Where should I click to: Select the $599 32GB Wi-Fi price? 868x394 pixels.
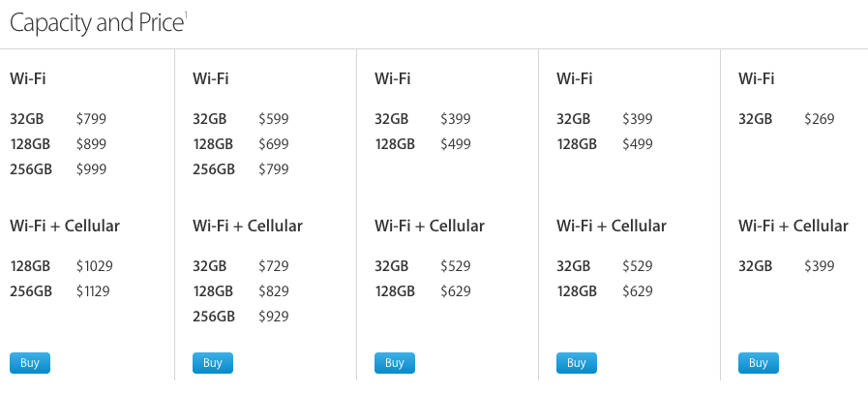pyautogui.click(x=273, y=119)
